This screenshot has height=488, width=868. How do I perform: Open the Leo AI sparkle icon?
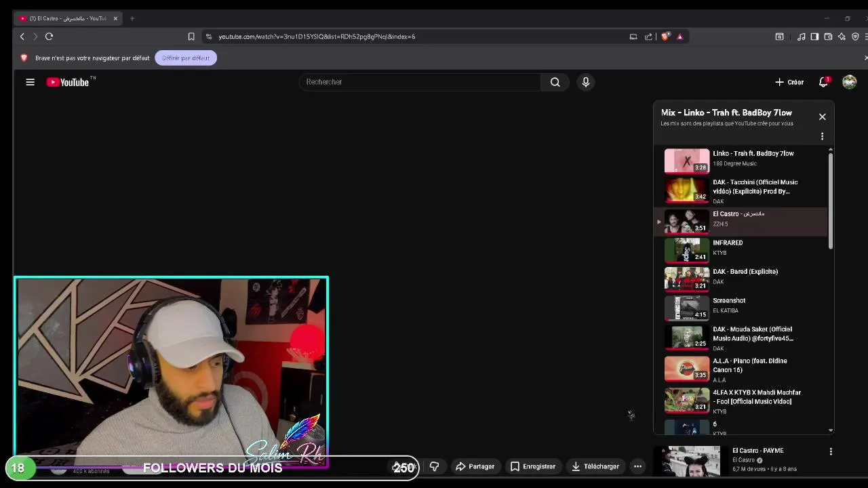coord(842,37)
